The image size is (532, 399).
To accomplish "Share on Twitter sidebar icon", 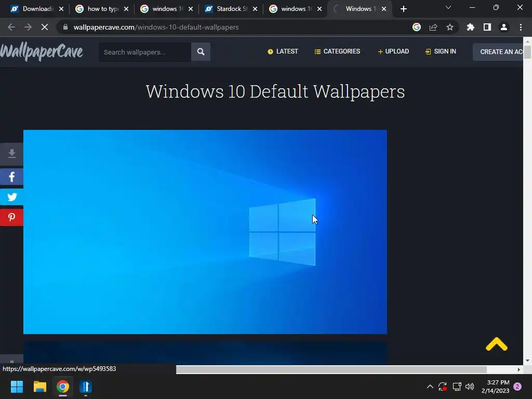I will click(x=11, y=197).
